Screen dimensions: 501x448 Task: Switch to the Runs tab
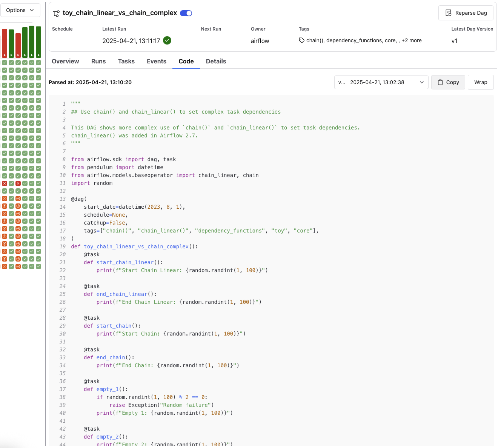coord(98,61)
